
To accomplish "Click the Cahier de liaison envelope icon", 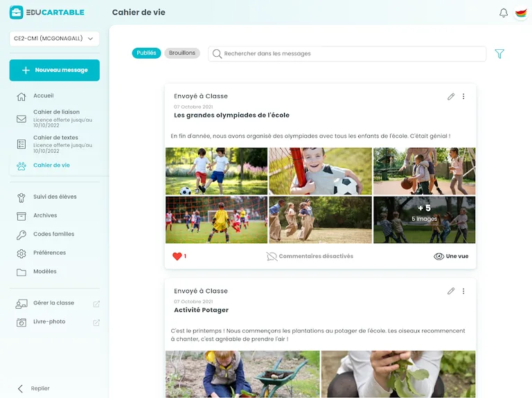I will coord(21,118).
